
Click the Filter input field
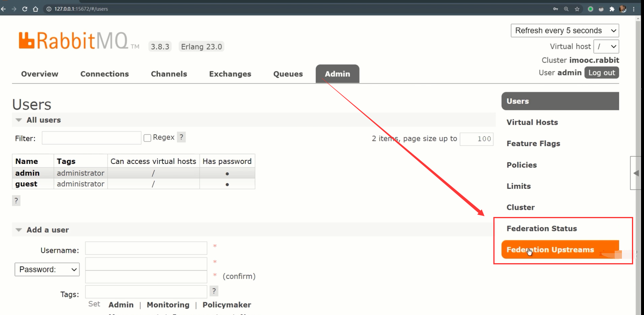[92, 138]
